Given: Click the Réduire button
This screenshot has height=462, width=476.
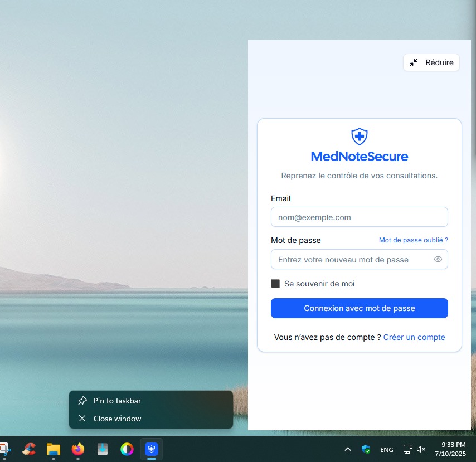Looking at the screenshot, I should 431,62.
